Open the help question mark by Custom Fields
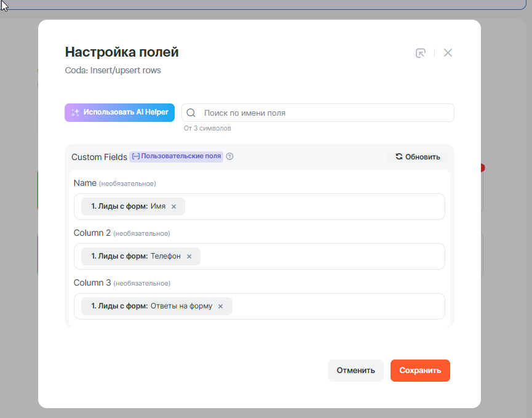Screen dimensions: 532x418 click(x=230, y=156)
